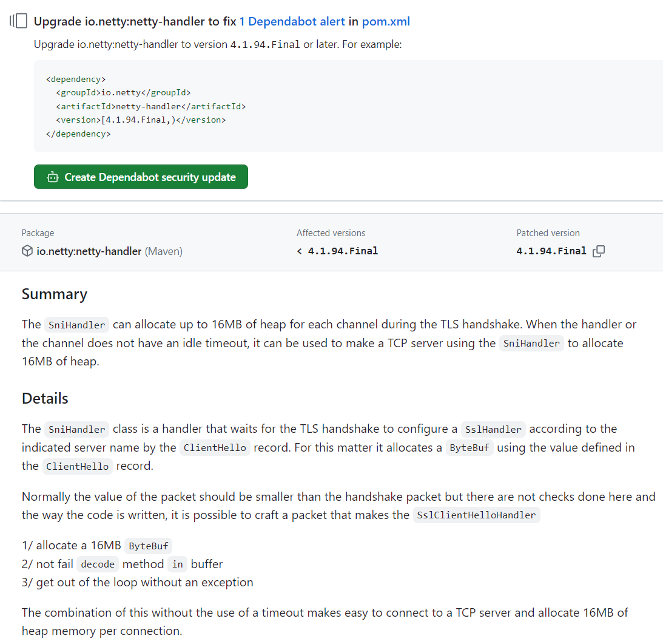Click the Dependabot icon inside the green button
This screenshot has width=663, height=644.
pos(52,177)
